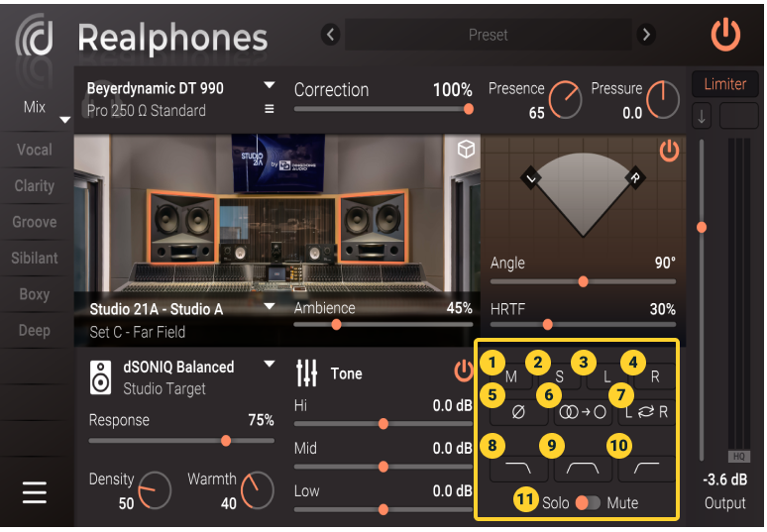Click the 3D cube room view icon

[466, 150]
